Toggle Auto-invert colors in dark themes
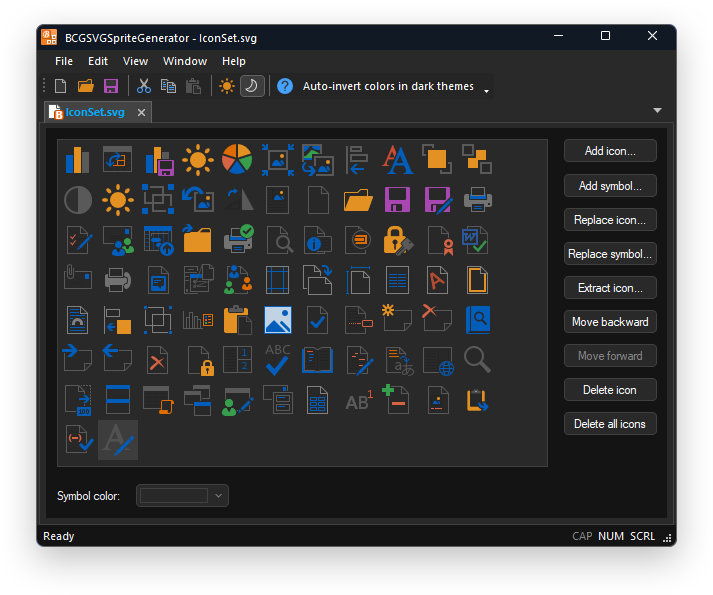Screen dimensions: 713x595 point(388,86)
